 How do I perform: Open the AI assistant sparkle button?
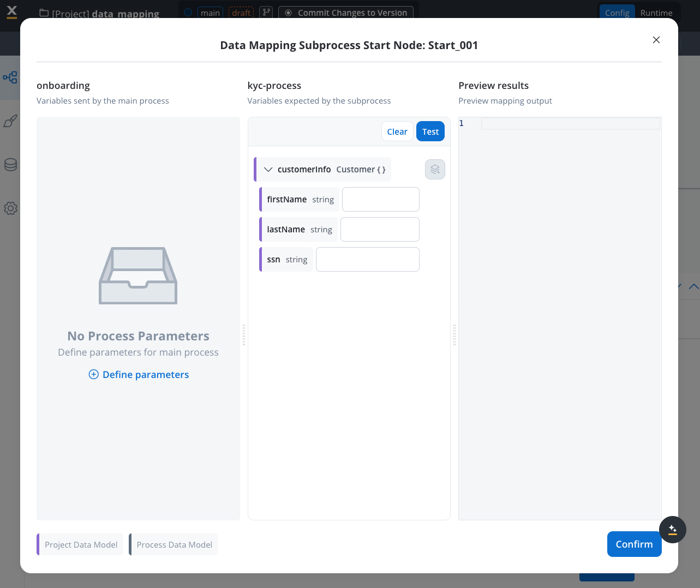672,529
